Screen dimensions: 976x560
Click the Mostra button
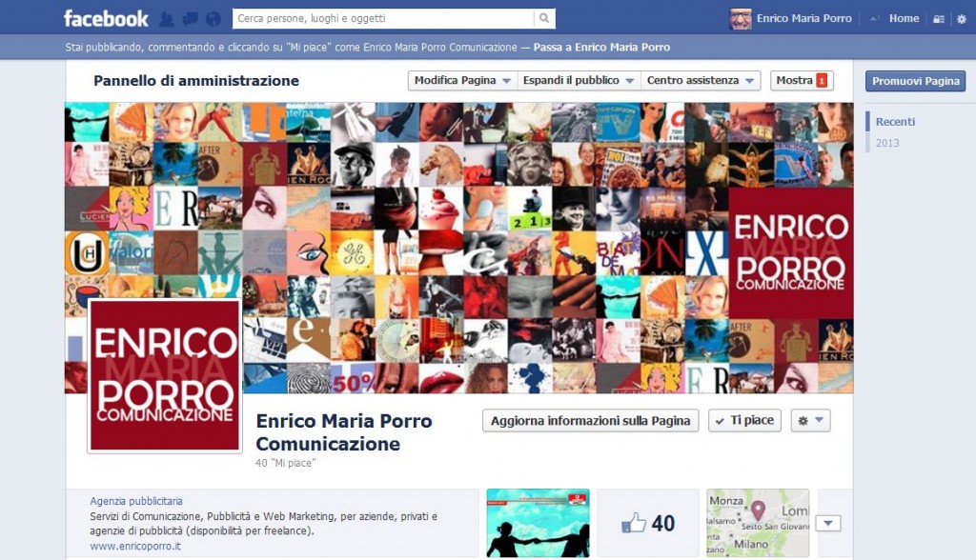(x=802, y=80)
